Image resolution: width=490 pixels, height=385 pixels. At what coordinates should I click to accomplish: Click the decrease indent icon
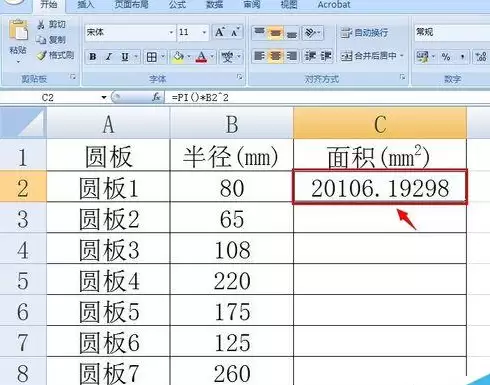(x=310, y=56)
